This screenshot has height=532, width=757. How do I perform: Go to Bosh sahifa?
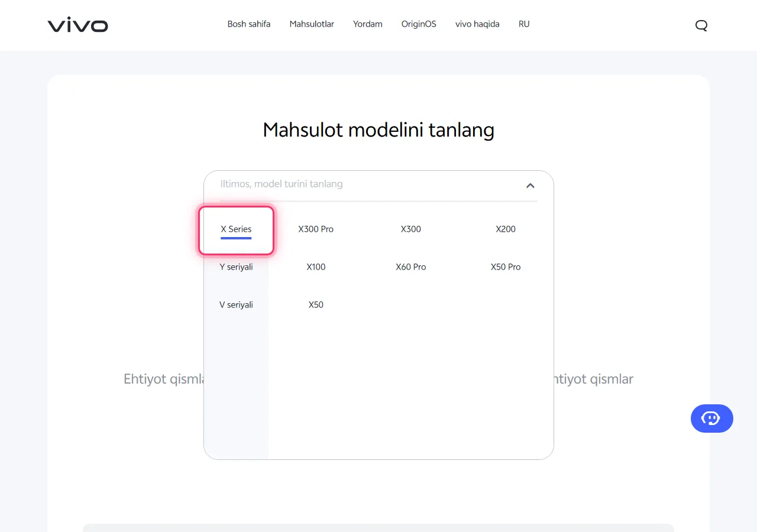[249, 24]
